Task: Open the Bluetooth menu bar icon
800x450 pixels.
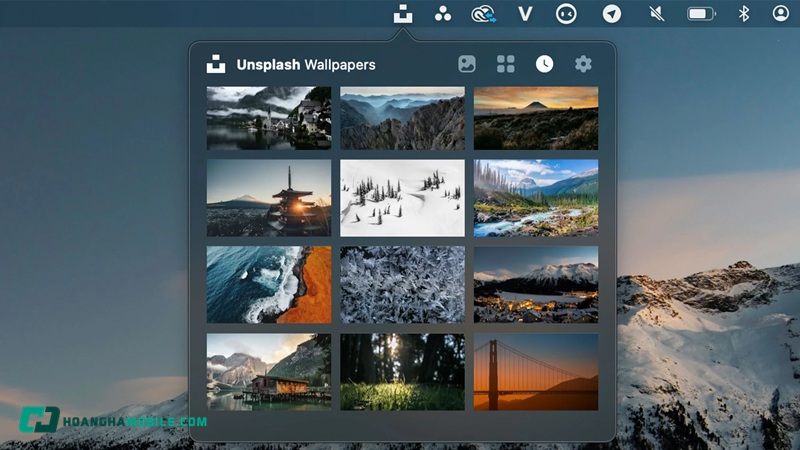Action: pyautogui.click(x=743, y=14)
